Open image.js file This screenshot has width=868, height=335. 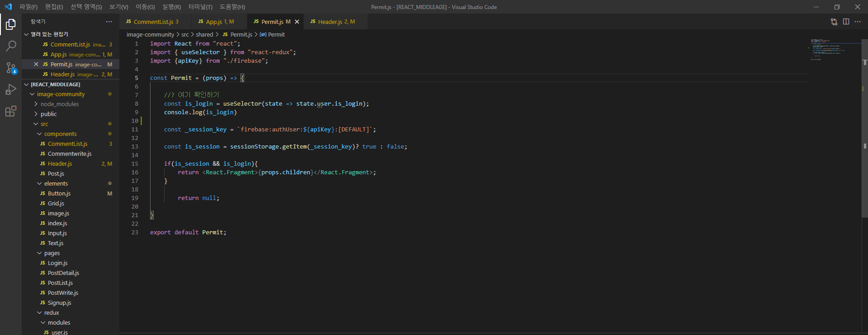[x=71, y=213]
